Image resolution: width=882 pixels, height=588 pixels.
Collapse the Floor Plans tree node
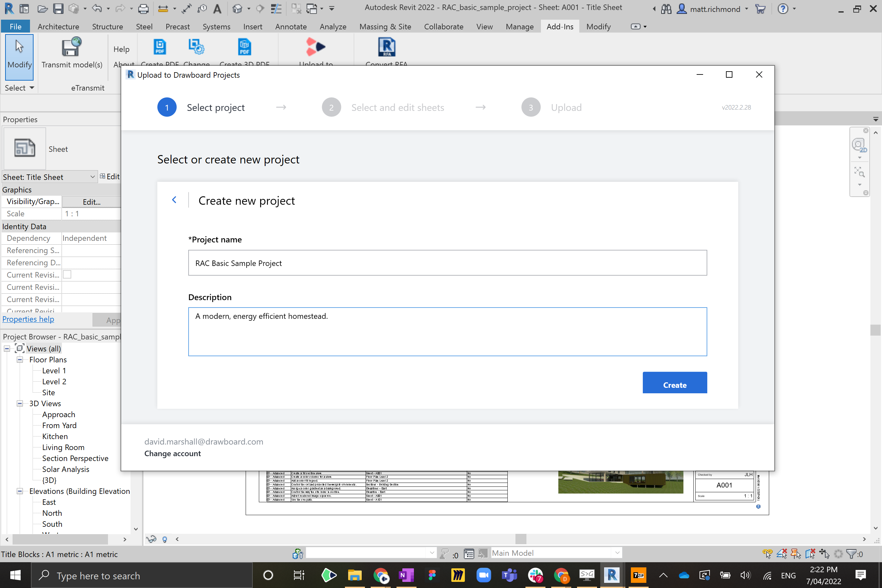[x=19, y=360]
